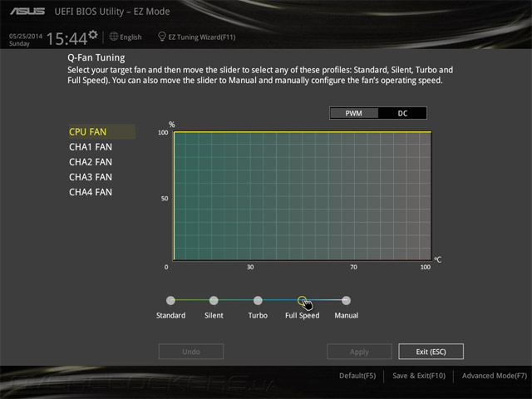Click the 15:44 clock display
532x399 pixels.
point(66,39)
